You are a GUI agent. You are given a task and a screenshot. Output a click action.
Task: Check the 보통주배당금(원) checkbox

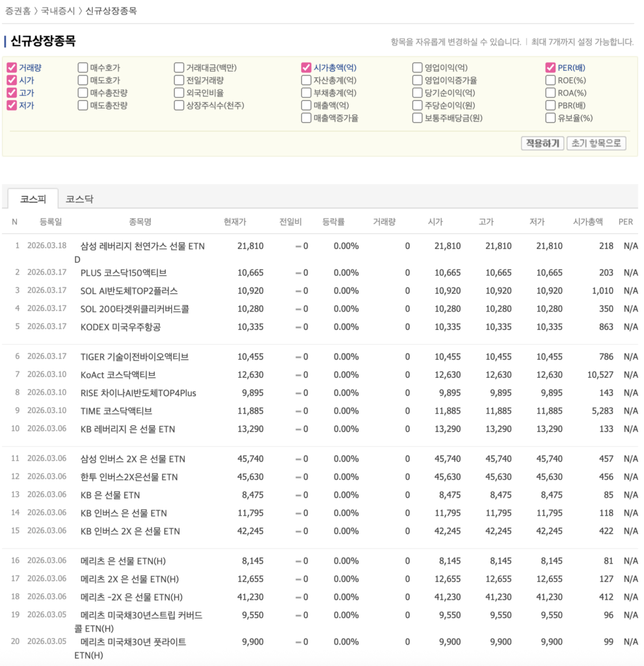click(x=418, y=118)
